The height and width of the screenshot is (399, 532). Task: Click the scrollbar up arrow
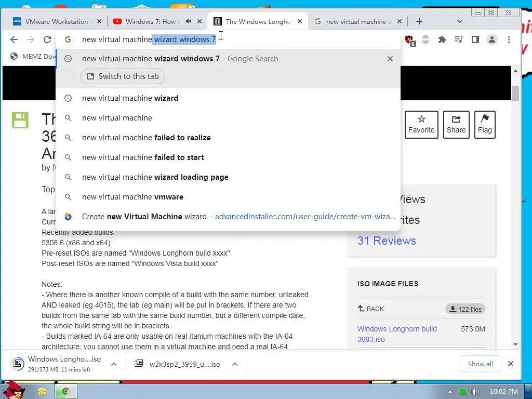515,71
